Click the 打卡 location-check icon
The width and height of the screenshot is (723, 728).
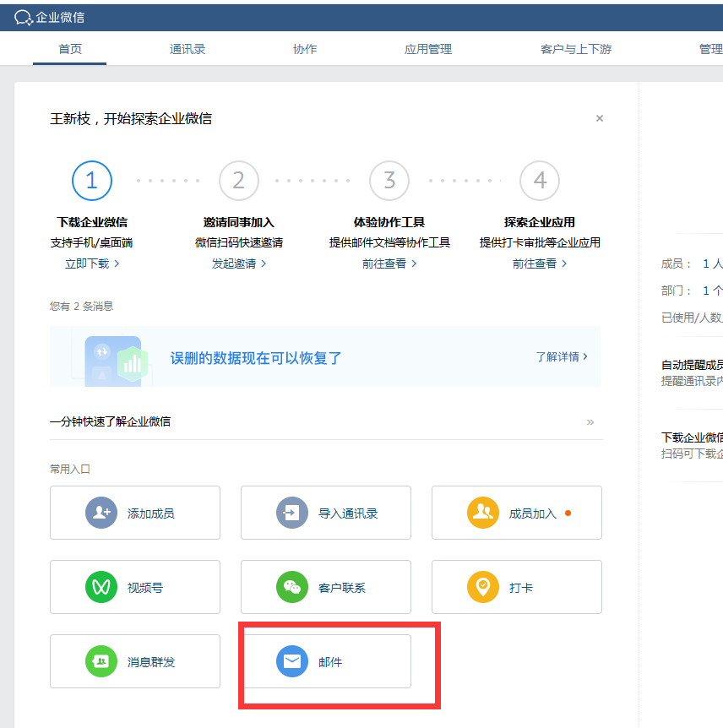coord(483,587)
